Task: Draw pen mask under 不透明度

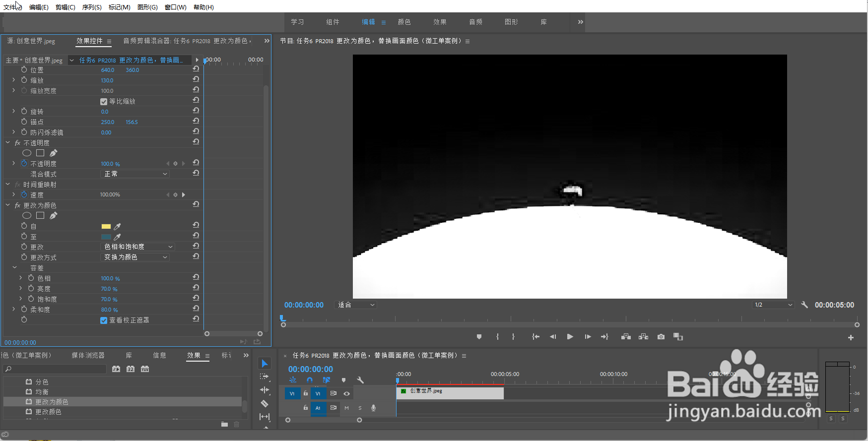Action: point(54,153)
